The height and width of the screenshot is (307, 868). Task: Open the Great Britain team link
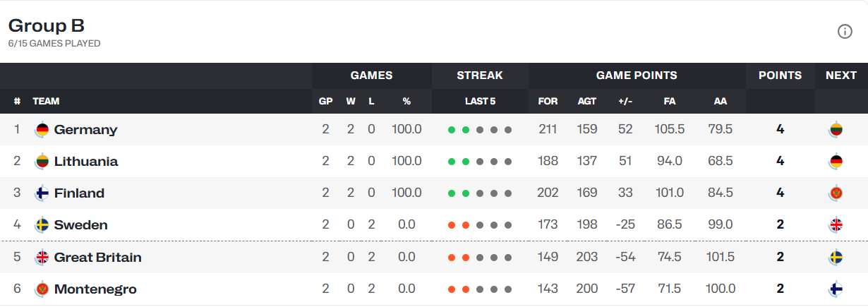click(98, 257)
